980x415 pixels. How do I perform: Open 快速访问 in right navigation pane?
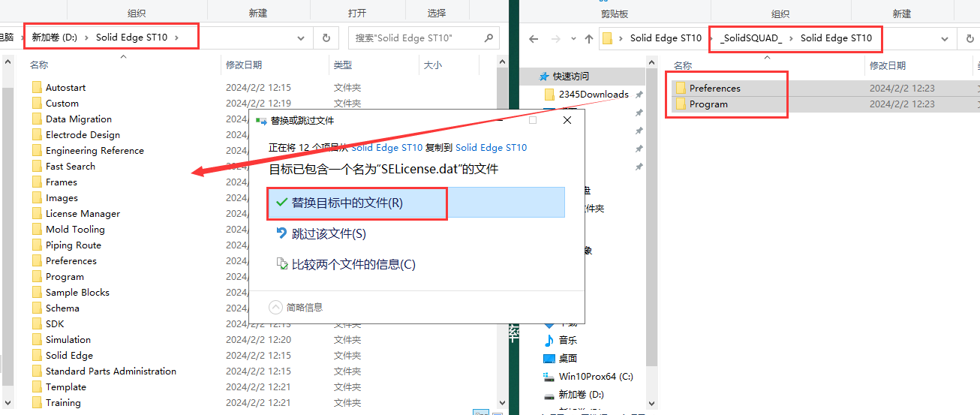(571, 76)
